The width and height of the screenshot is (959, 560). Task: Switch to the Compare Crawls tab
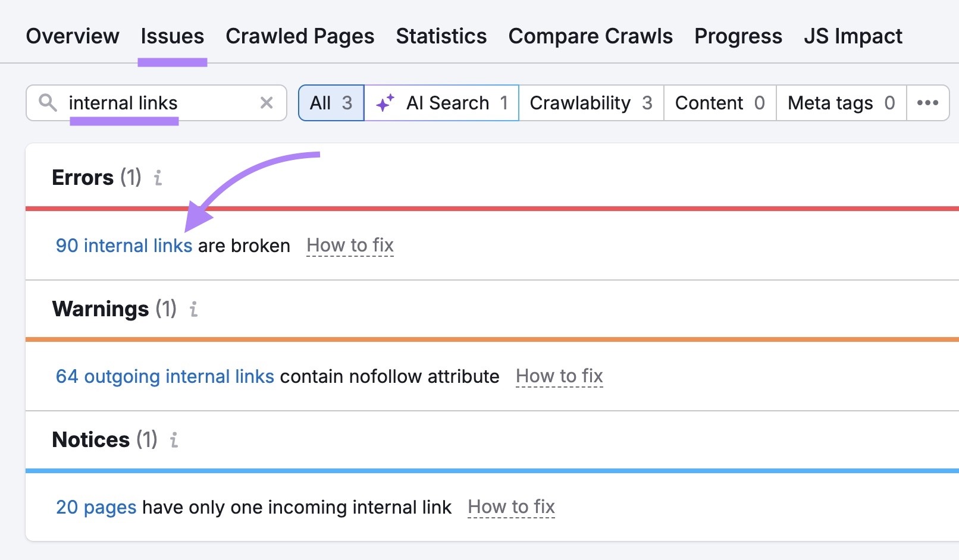[x=590, y=36]
